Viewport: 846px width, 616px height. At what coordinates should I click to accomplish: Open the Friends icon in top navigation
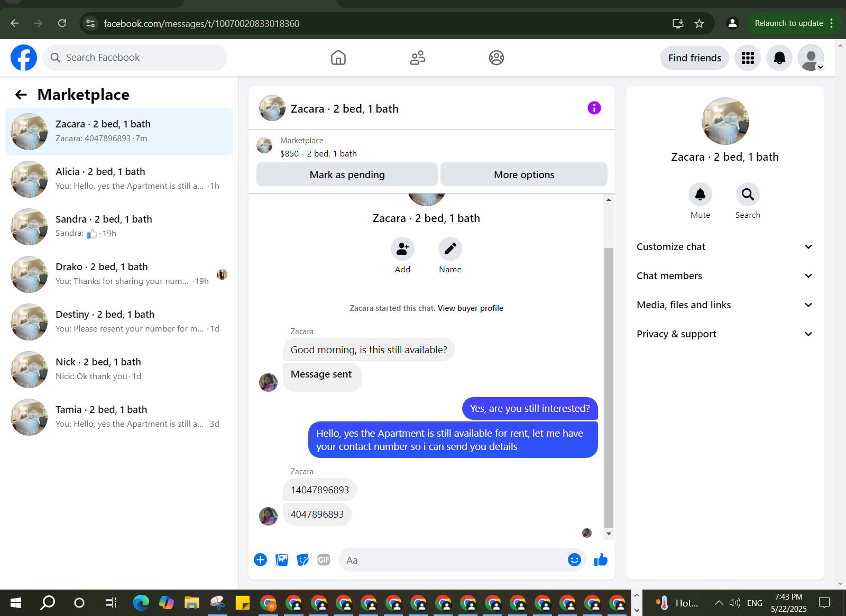point(418,58)
